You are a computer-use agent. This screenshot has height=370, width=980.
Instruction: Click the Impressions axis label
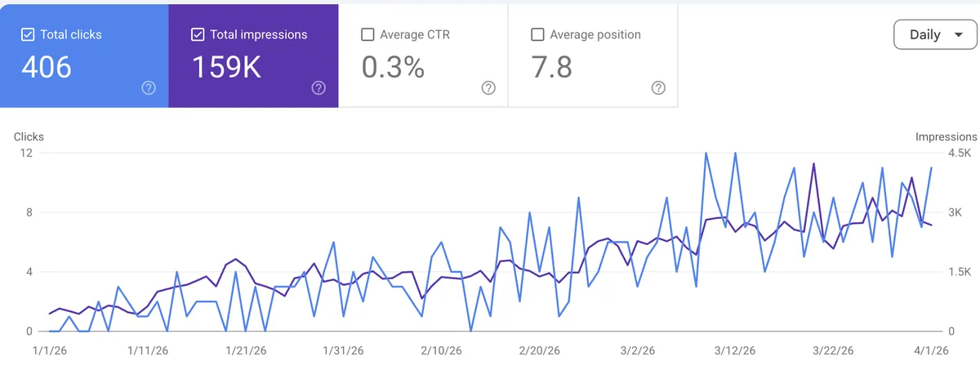[946, 136]
